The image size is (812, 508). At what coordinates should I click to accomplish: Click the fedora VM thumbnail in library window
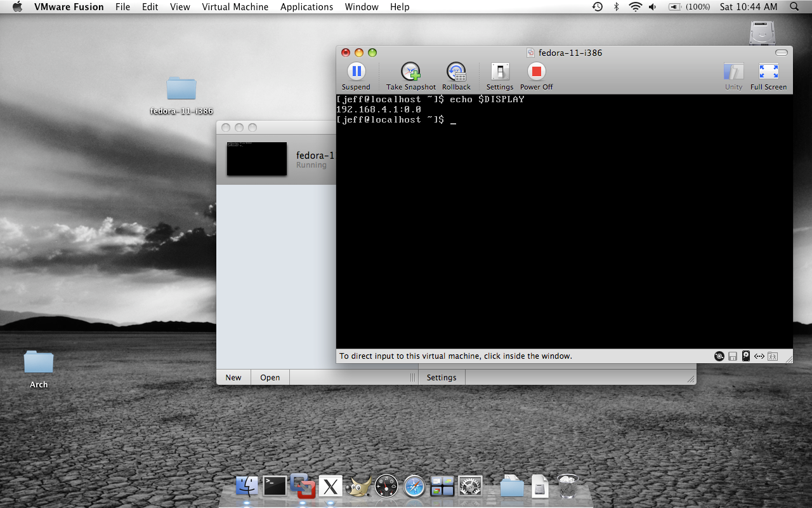[x=257, y=159]
